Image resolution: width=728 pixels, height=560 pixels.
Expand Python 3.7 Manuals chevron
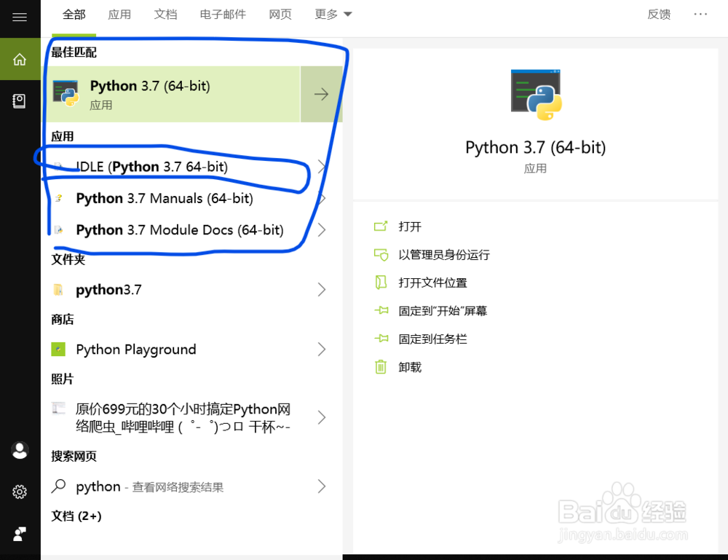point(321,198)
